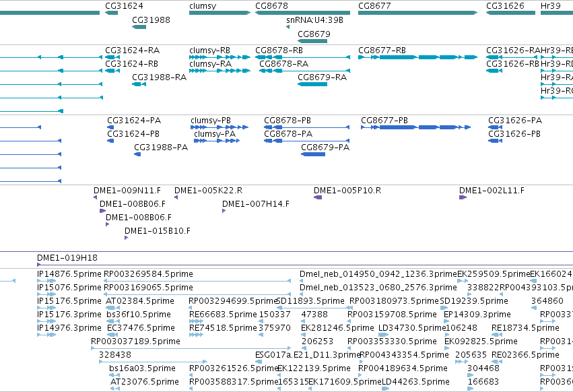
Task: Click the CG8677-PB blue CDS glyph
Action: pos(416,127)
